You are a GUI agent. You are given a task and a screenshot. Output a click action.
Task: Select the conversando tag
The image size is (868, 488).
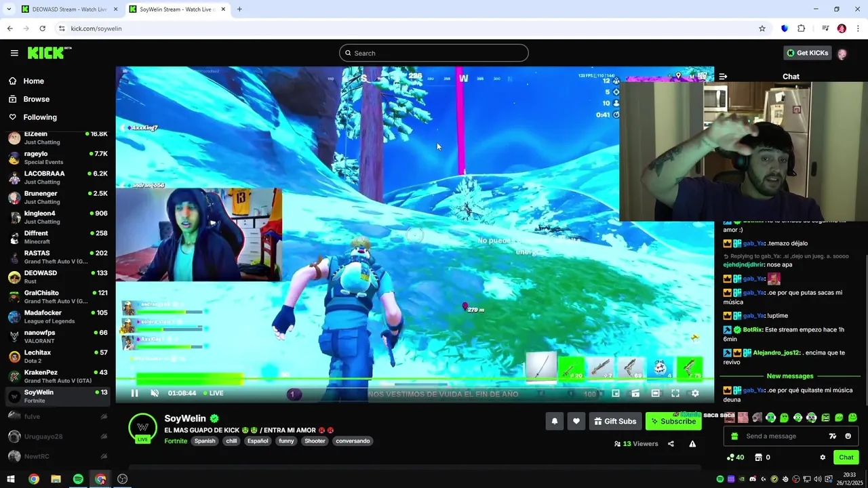tap(353, 441)
